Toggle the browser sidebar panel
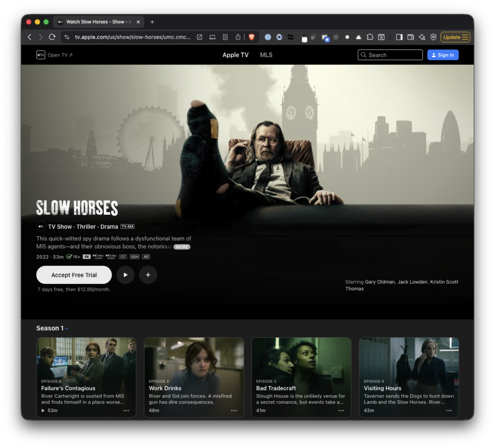495x448 pixels. pos(399,37)
